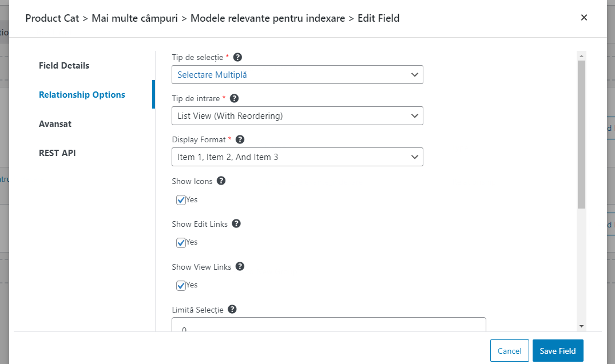Screen dimensions: 615x364
Task: Disable Show Edit Links
Action: (x=181, y=242)
